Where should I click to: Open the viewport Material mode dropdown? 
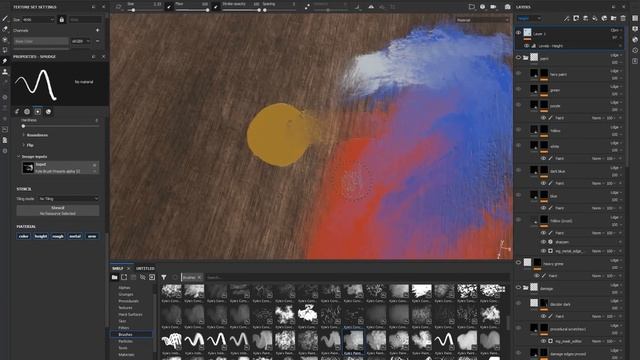pos(482,20)
